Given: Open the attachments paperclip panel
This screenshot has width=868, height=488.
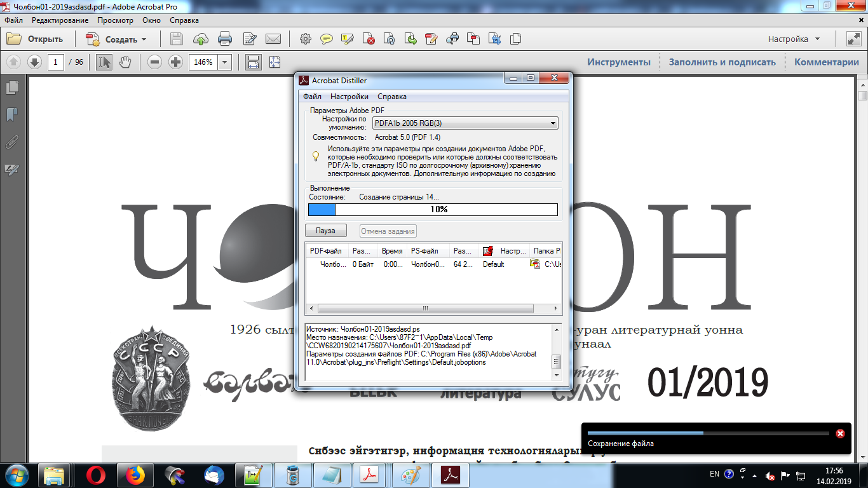Looking at the screenshot, I should pos(11,142).
